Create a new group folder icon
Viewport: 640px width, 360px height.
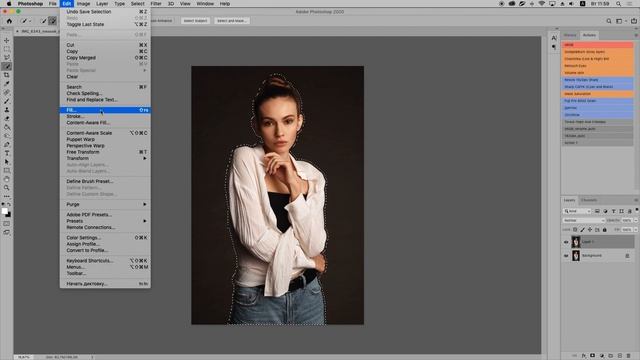point(611,356)
